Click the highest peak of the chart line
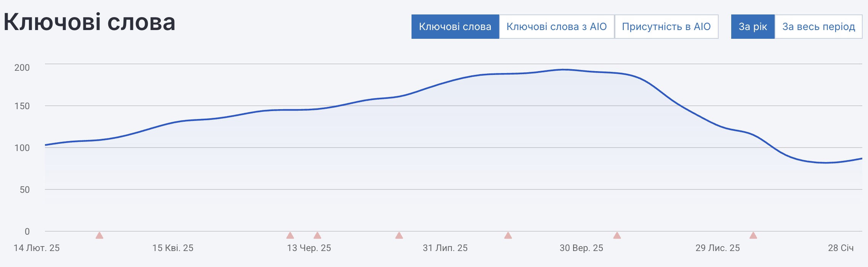 pyautogui.click(x=564, y=70)
